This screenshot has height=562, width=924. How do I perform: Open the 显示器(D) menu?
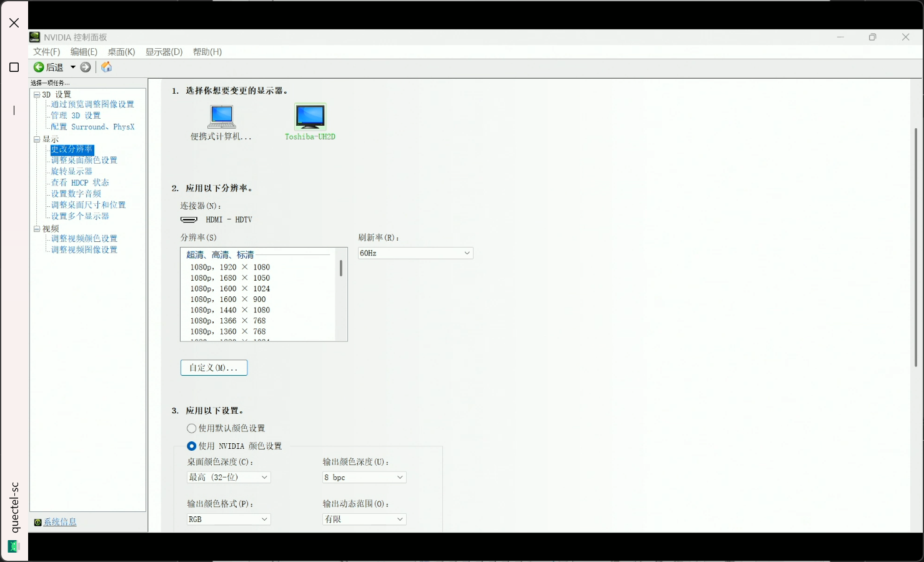click(x=164, y=52)
